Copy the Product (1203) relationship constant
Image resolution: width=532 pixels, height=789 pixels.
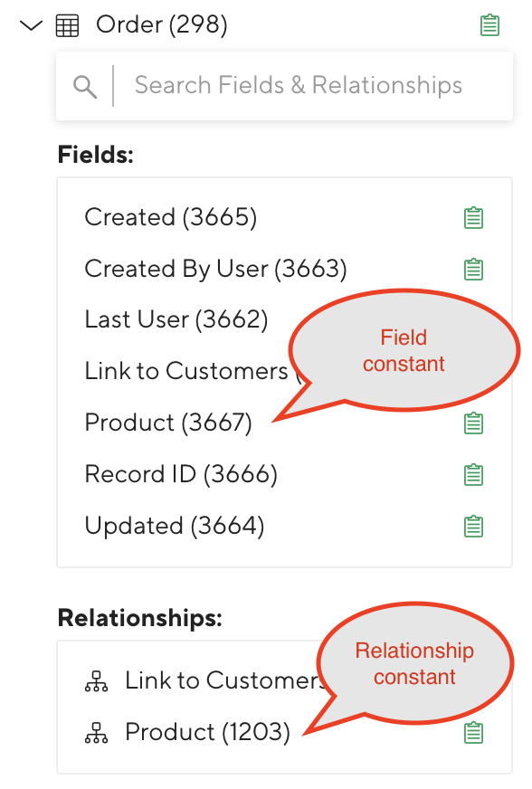point(473,732)
